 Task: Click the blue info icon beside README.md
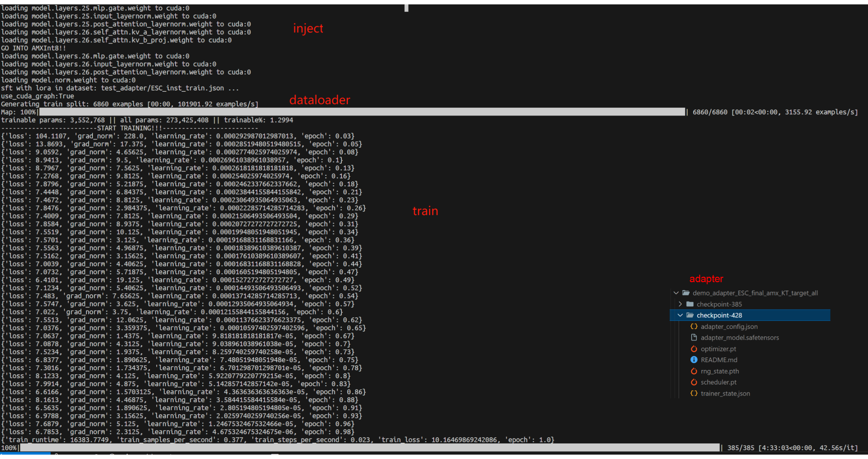694,360
